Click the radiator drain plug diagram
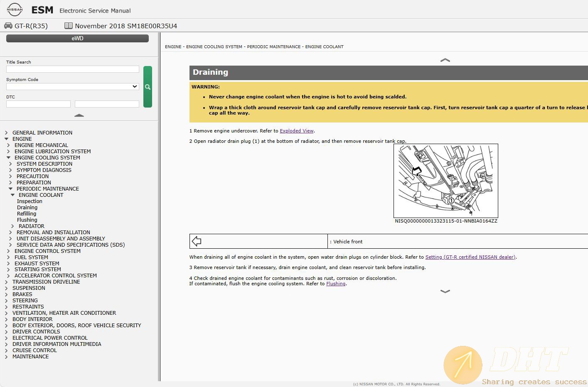 pyautogui.click(x=446, y=181)
